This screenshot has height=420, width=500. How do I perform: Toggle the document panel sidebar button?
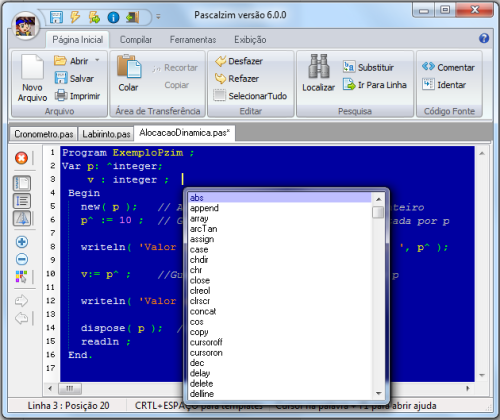click(x=22, y=183)
